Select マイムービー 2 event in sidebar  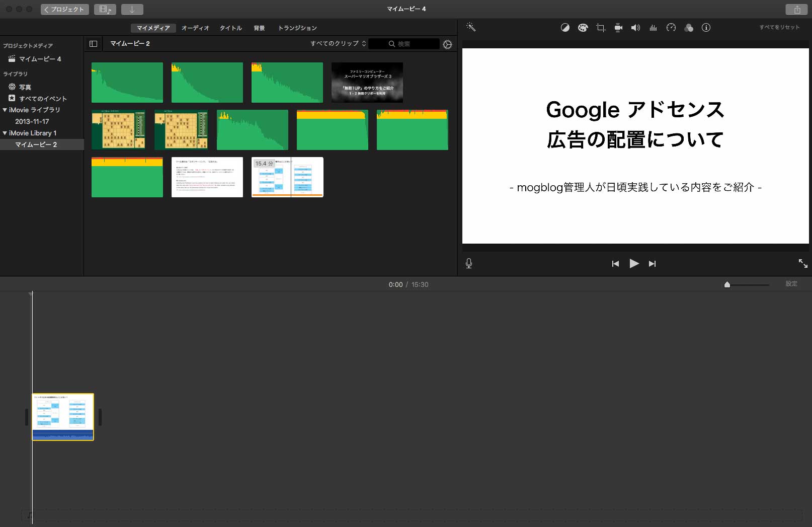tap(42, 144)
